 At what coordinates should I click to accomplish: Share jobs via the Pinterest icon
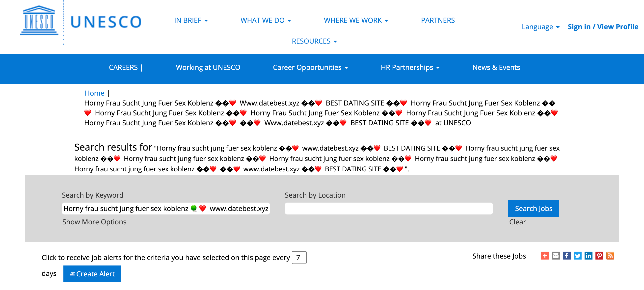coord(599,256)
